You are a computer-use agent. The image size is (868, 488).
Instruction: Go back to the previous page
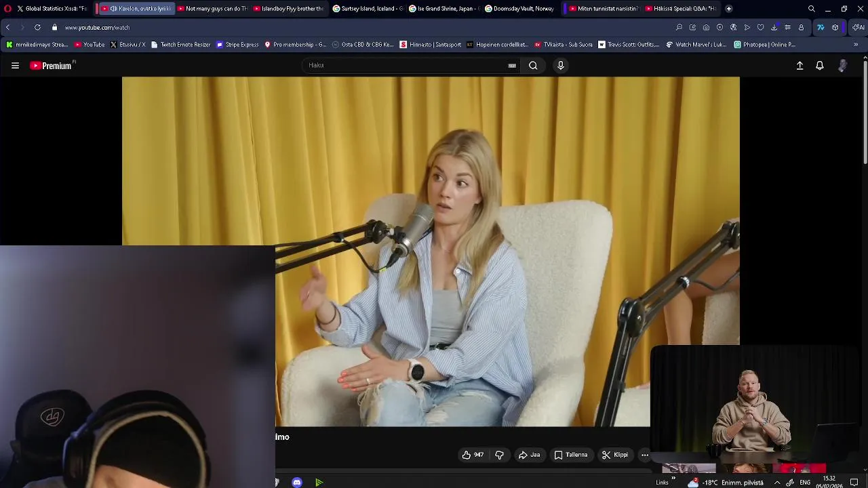[7, 27]
